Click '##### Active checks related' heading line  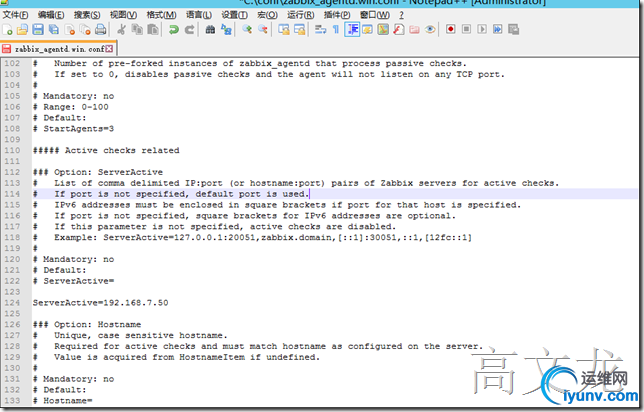[106, 150]
